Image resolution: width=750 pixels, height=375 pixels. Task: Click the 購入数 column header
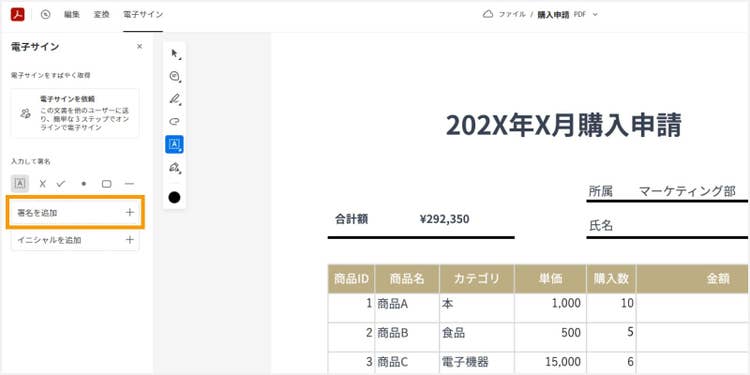[x=611, y=279]
